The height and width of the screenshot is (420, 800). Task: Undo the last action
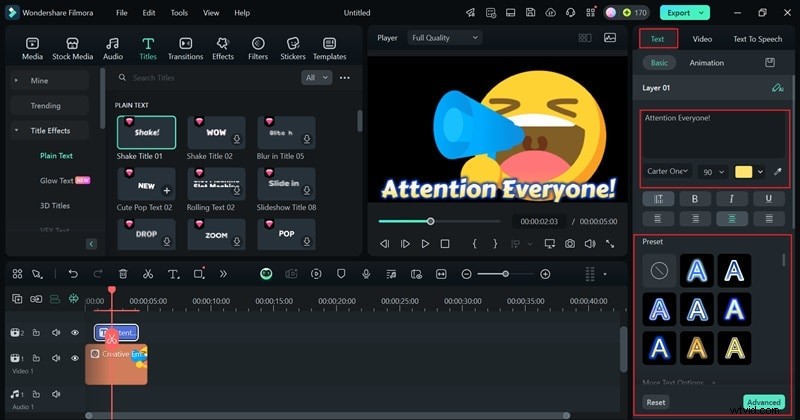tap(73, 274)
